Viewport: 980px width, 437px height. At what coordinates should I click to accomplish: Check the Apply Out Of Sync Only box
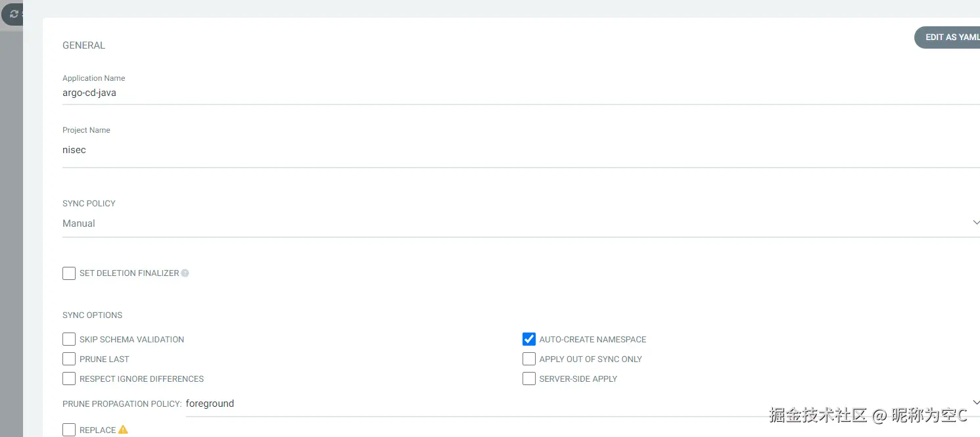529,359
